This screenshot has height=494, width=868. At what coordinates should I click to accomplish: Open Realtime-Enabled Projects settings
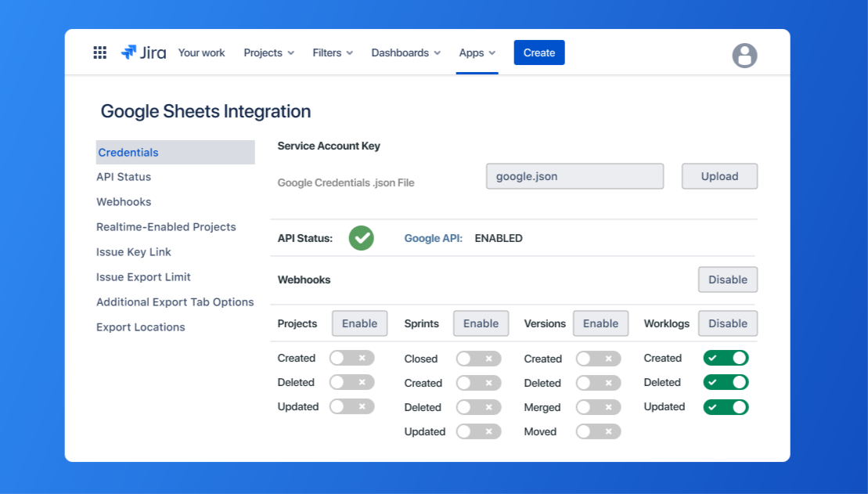click(166, 227)
